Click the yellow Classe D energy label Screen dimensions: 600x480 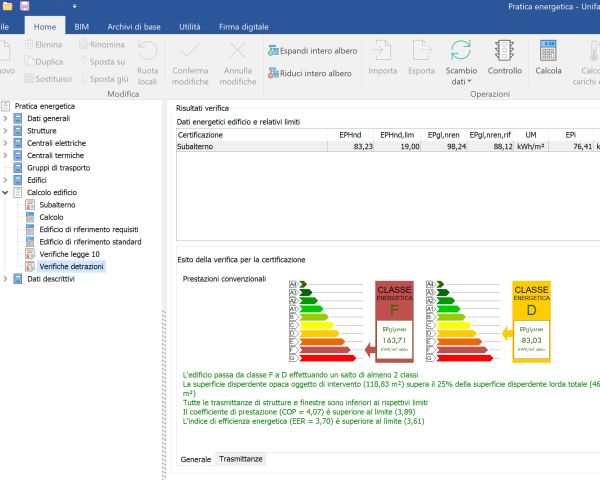(x=530, y=320)
